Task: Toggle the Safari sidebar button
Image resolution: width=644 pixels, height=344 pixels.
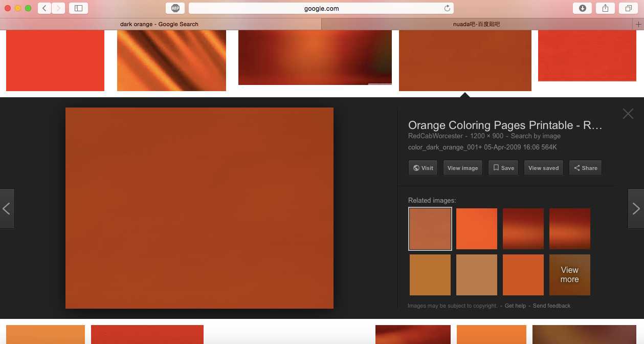Action: [x=78, y=8]
